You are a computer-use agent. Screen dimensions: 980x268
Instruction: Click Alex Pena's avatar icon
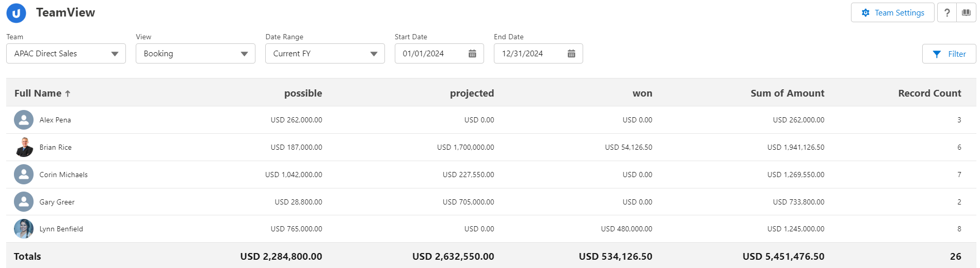(24, 120)
